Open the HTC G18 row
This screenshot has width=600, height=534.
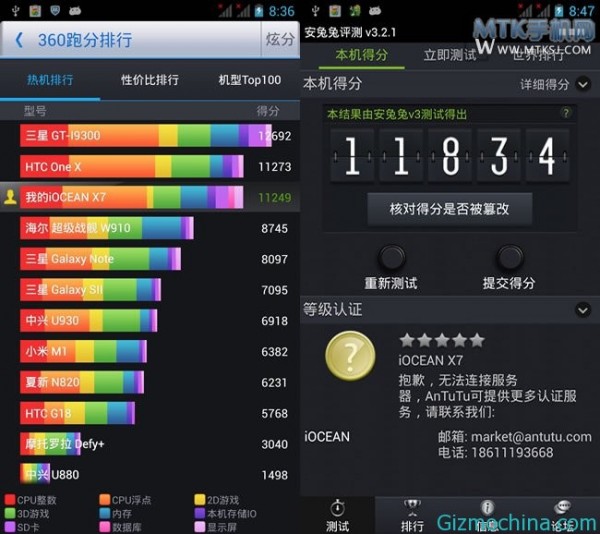150,413
